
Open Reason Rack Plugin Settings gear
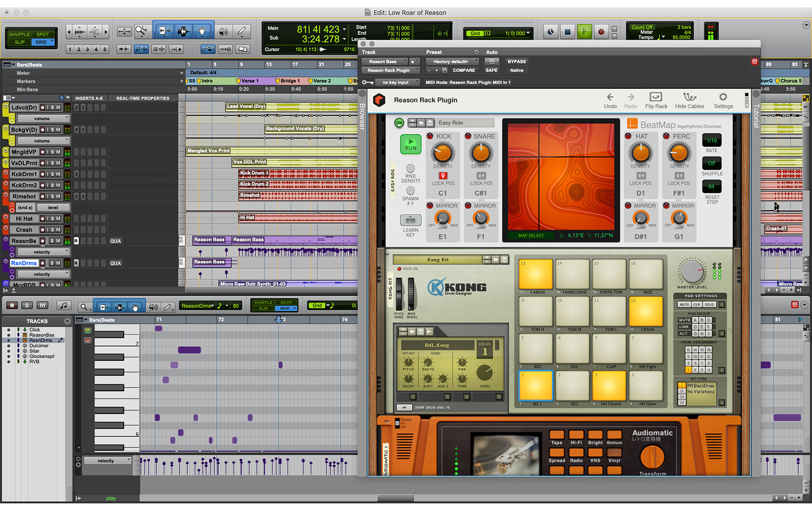point(723,100)
